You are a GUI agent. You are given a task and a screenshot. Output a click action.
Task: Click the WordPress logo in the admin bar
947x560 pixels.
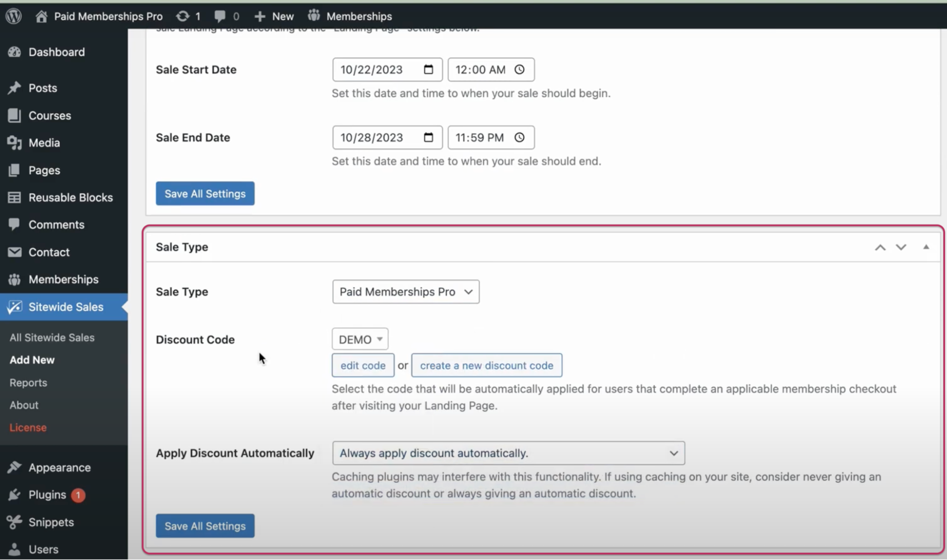tap(14, 16)
